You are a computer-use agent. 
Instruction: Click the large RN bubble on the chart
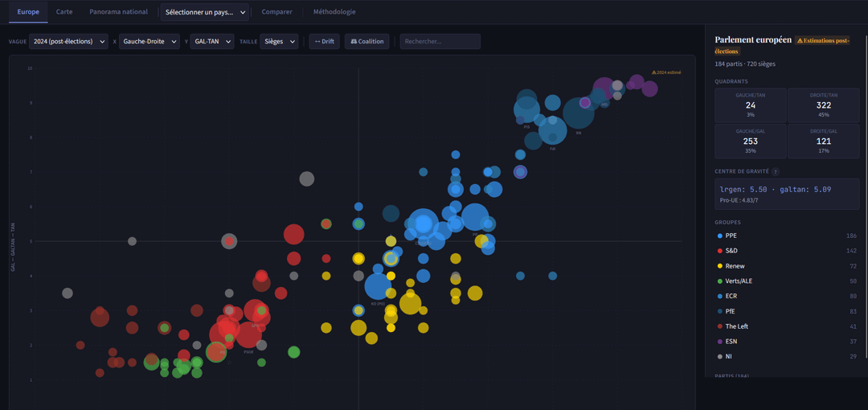578,115
